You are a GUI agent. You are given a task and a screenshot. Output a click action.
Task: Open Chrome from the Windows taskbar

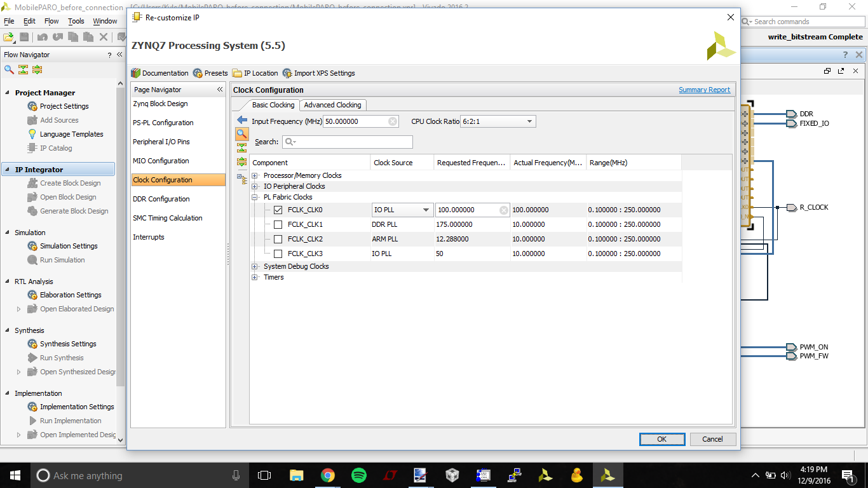coord(327,475)
